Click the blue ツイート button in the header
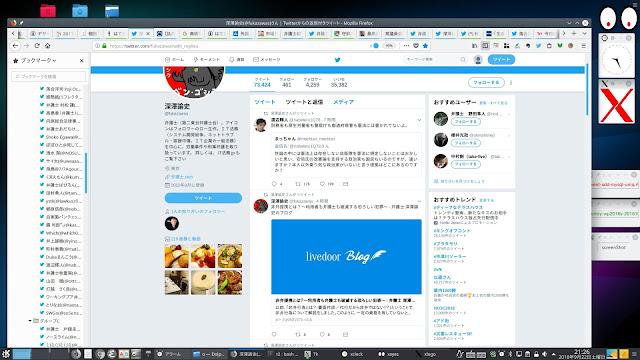This screenshot has height=360, width=640. 501,60
